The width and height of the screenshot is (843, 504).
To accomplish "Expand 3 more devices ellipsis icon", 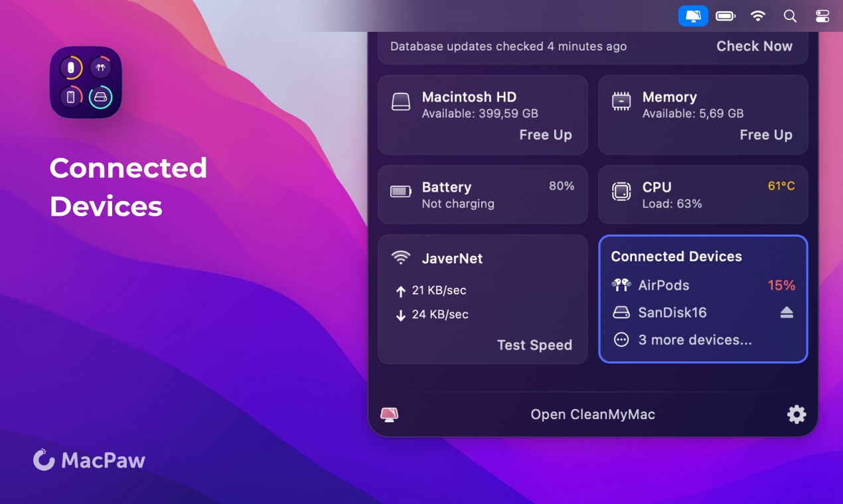I will tap(621, 340).
